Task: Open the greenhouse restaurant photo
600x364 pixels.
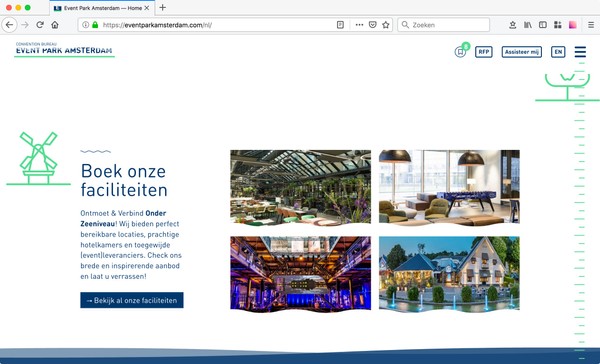Action: [x=300, y=187]
